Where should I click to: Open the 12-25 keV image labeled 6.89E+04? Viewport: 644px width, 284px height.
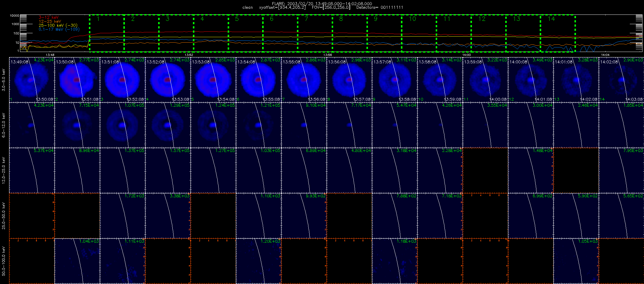(304, 170)
